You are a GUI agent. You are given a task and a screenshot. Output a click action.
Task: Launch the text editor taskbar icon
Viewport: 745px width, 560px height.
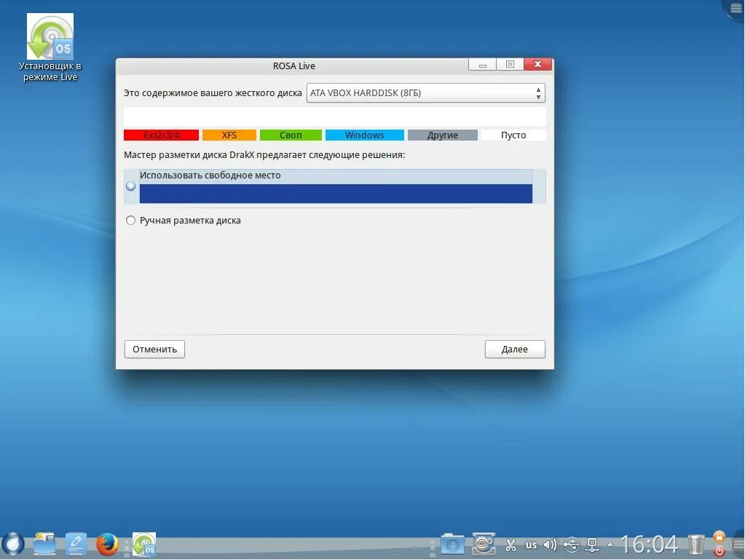(76, 544)
